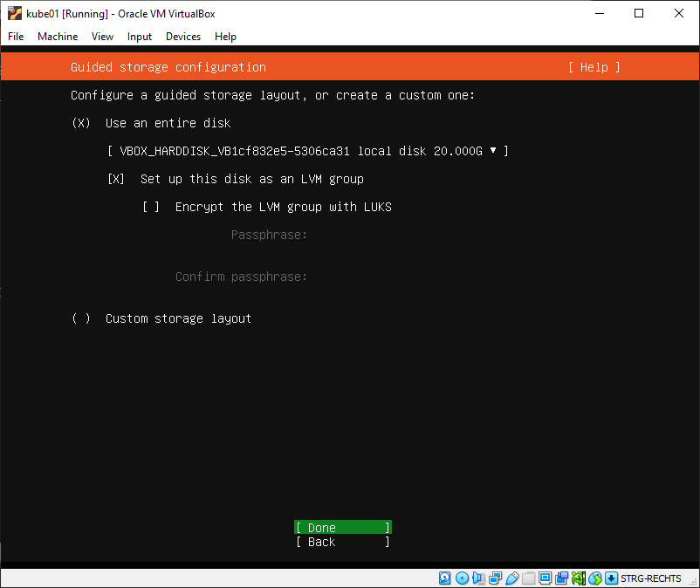Click the Done button
The height and width of the screenshot is (588, 700).
tap(343, 527)
